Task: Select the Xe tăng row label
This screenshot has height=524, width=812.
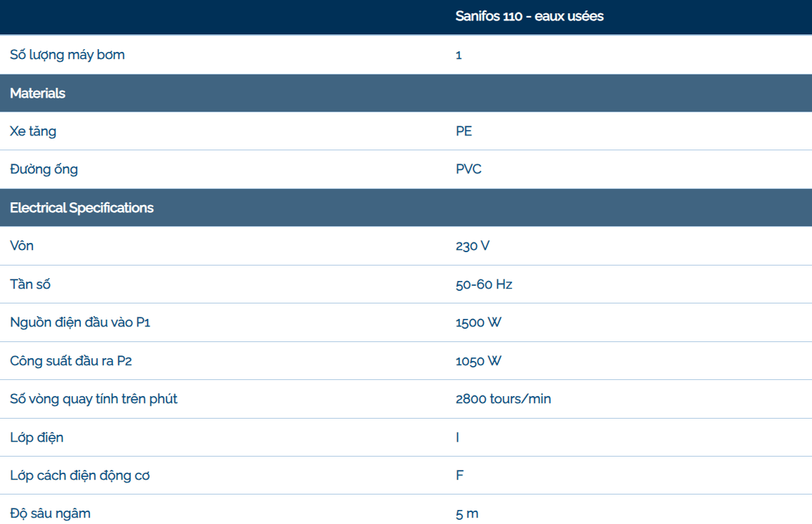Action: (33, 131)
